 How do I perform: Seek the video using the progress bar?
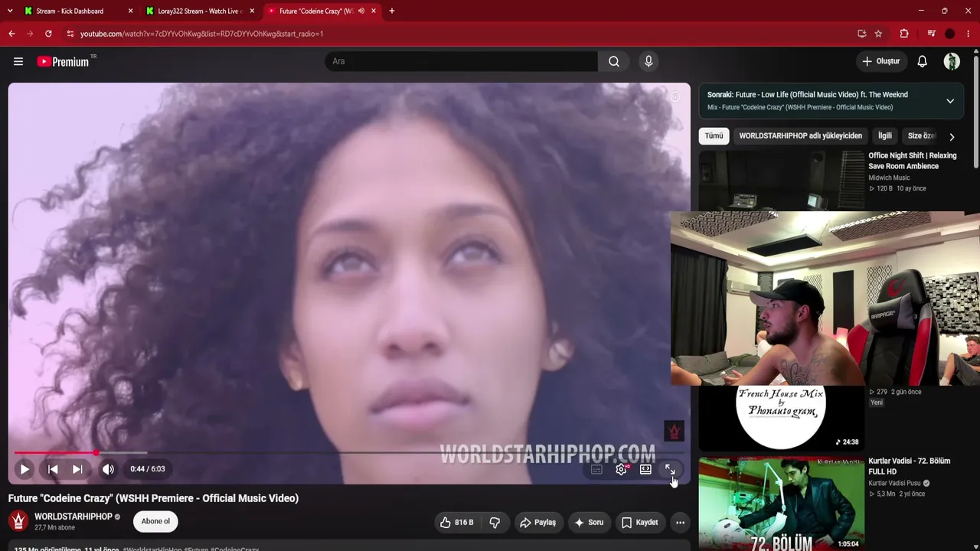coord(349,453)
